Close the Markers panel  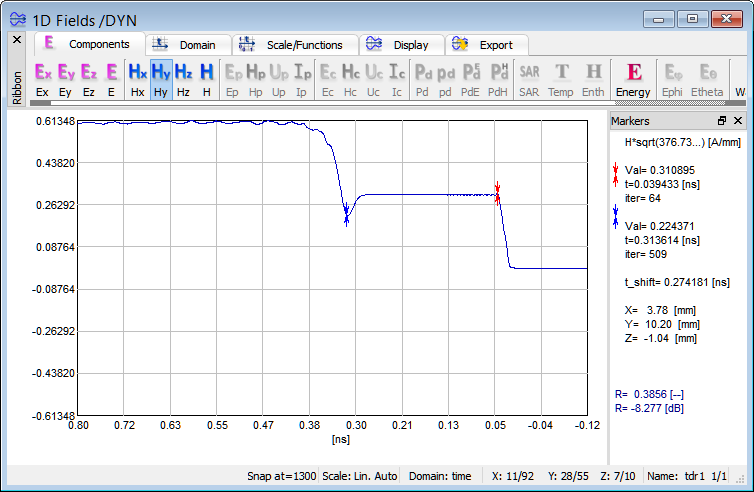(737, 121)
